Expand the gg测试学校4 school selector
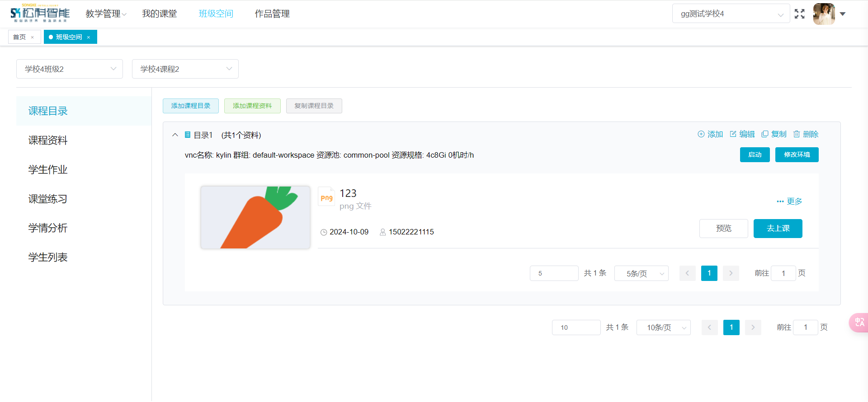 pos(731,14)
